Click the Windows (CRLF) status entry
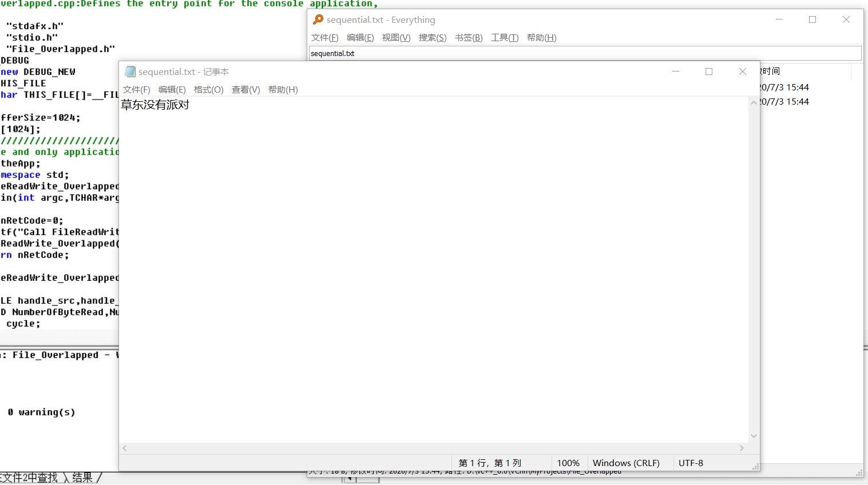The width and height of the screenshot is (868, 485). (x=626, y=463)
